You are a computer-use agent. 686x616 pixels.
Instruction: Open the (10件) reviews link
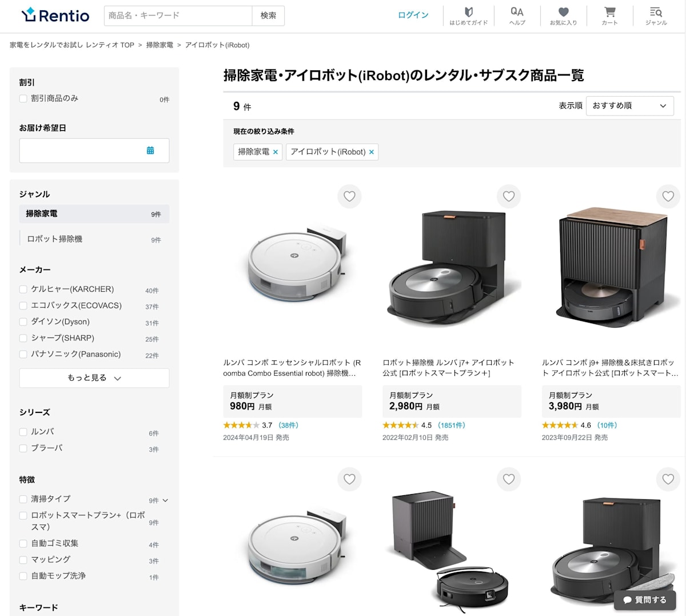coord(607,426)
